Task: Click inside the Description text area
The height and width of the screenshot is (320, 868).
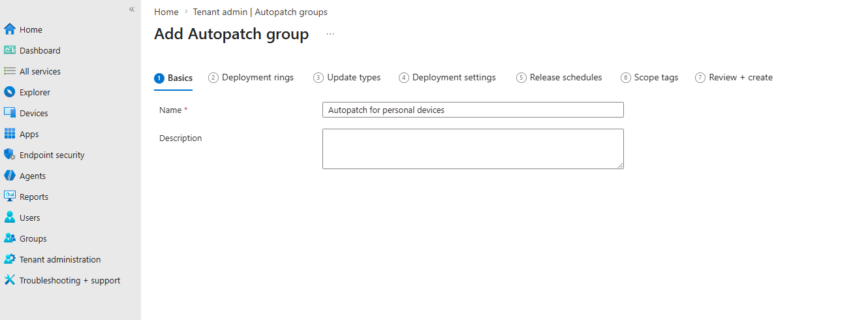Action: [473, 149]
